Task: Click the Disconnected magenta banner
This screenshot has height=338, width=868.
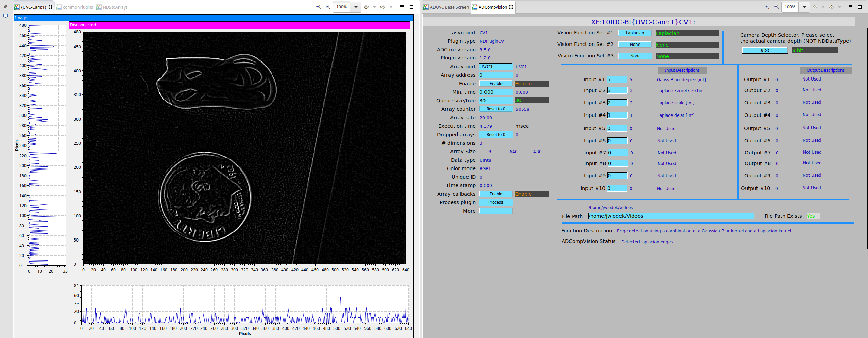Action: [x=239, y=25]
